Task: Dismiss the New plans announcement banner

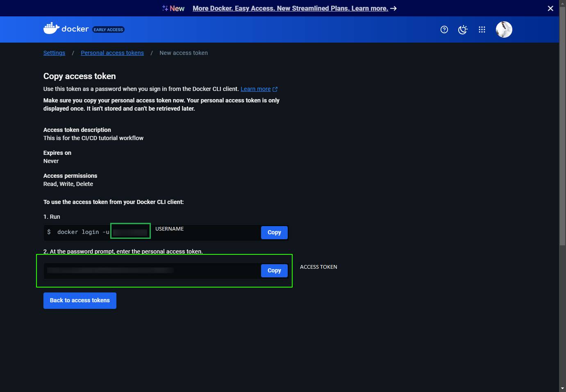Action: pos(550,8)
